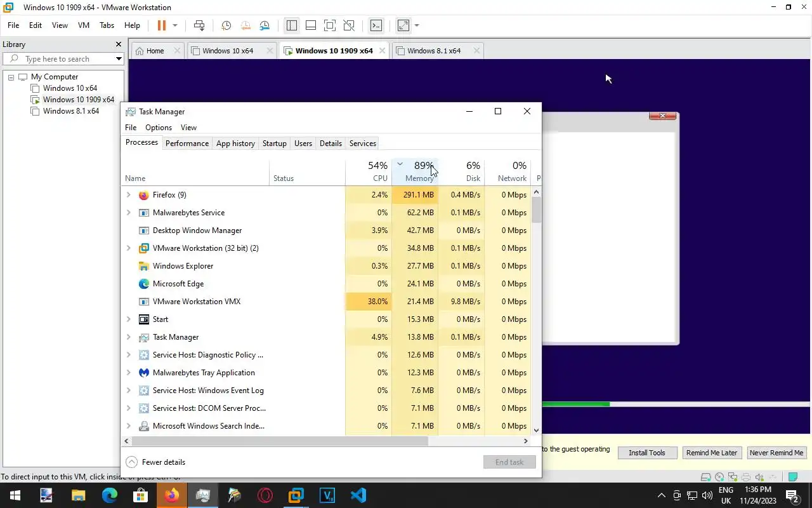Enter full screen mode via toolbar
Screen dimensions: 812x508
coord(330,25)
